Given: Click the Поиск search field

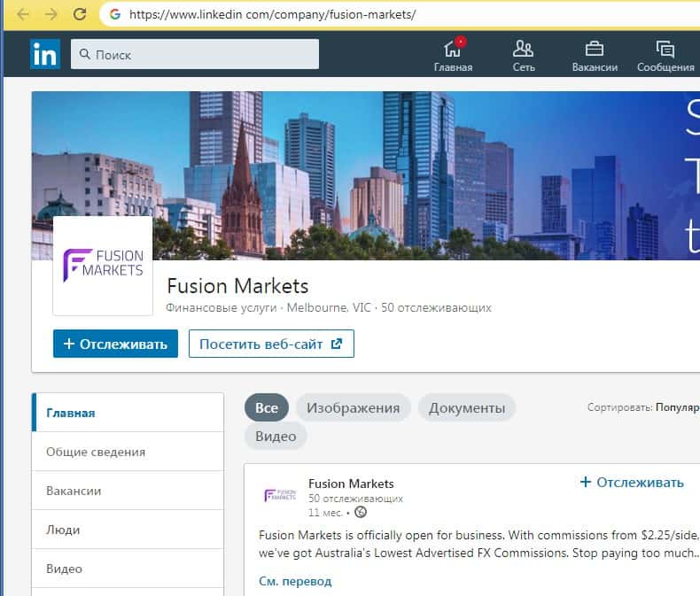Looking at the screenshot, I should [195, 54].
